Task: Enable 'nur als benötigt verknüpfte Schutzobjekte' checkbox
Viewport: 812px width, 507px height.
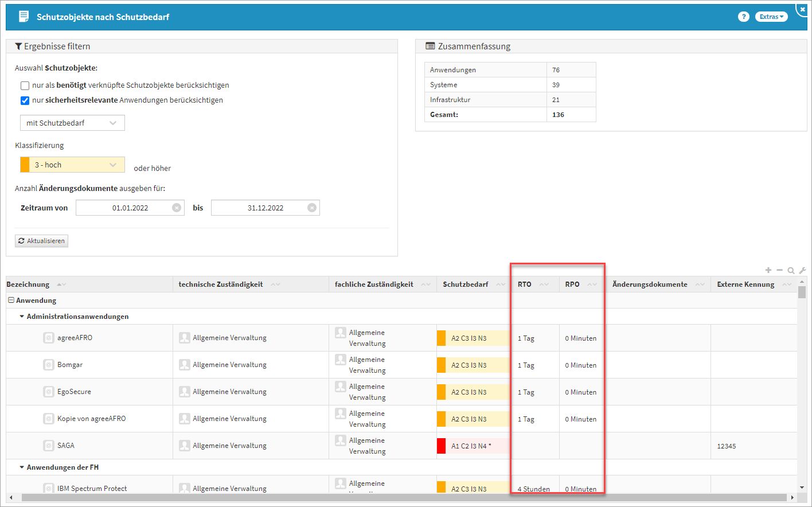Action: click(25, 85)
